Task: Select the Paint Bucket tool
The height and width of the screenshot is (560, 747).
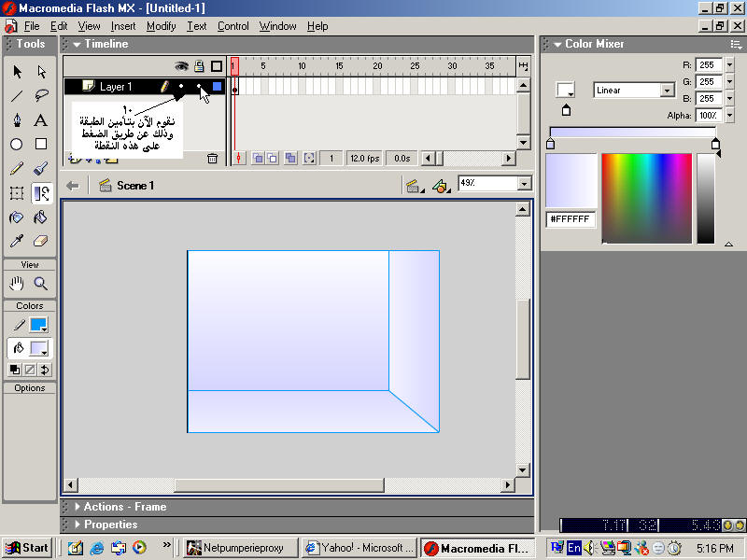Action: [x=41, y=217]
